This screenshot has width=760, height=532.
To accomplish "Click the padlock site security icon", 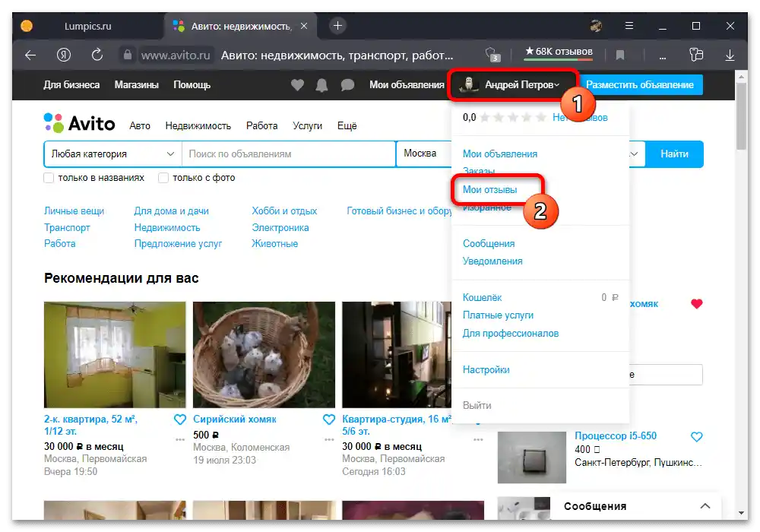I will [x=127, y=55].
